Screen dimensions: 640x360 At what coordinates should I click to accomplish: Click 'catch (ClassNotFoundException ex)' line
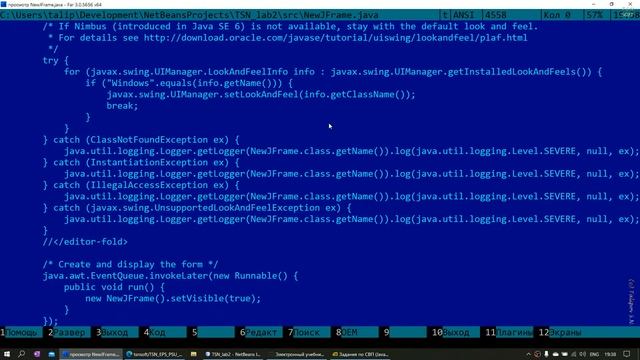click(x=141, y=140)
